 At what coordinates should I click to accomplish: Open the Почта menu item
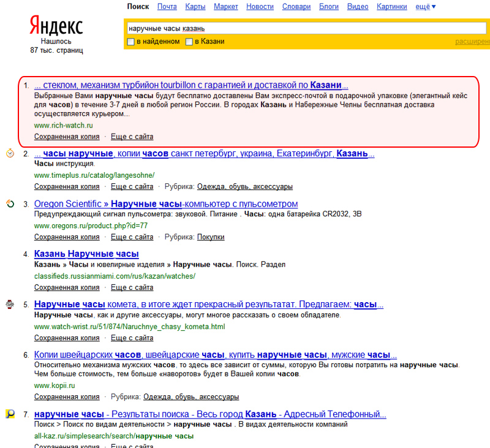click(167, 7)
